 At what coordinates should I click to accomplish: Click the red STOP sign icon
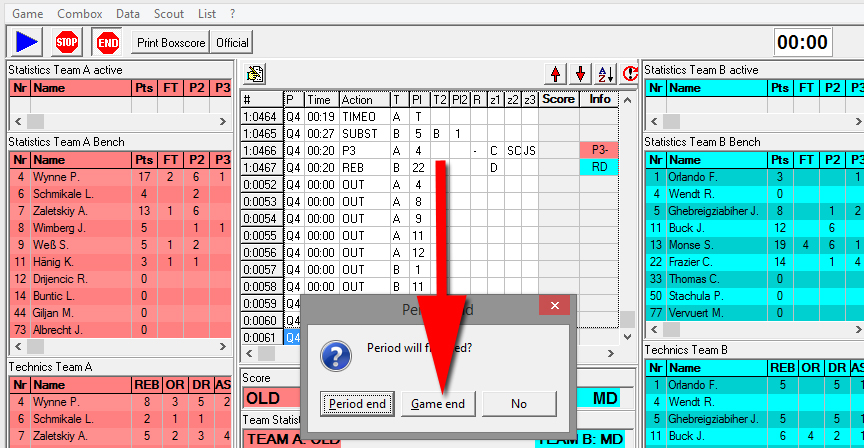tap(67, 42)
